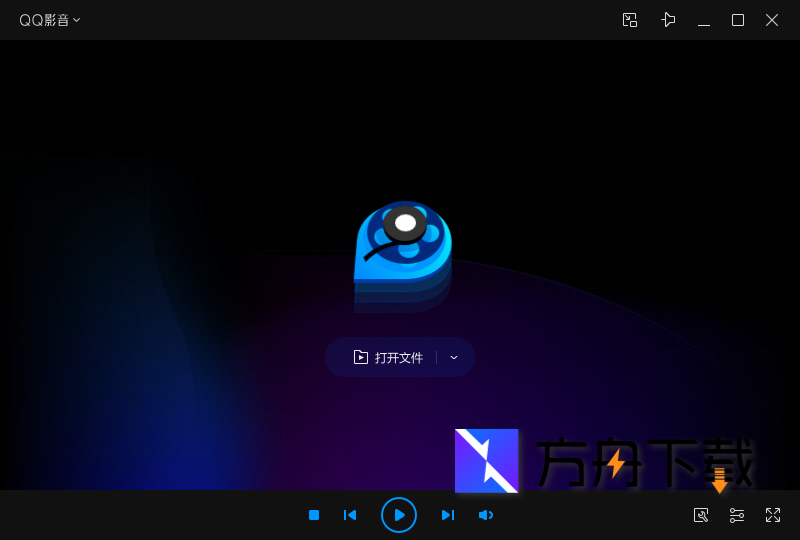Minimize the QQ影音 window
Viewport: 800px width, 540px height.
tap(704, 20)
